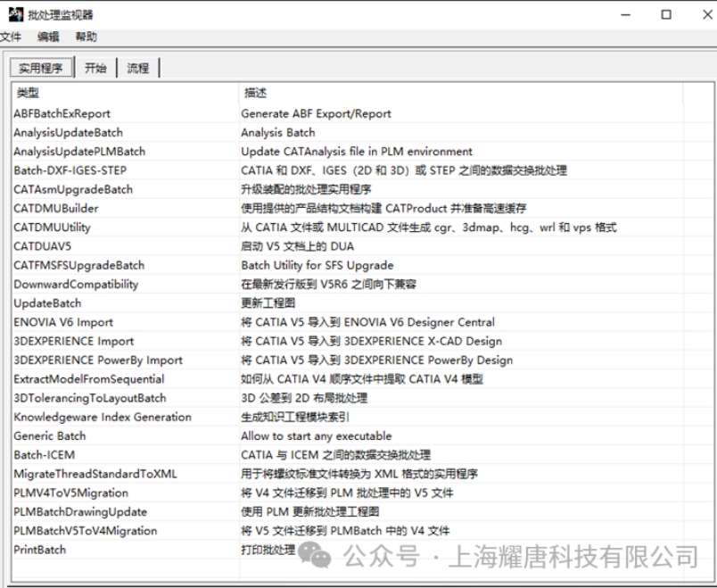Close the 批处理监视器 window
Viewport: 717px width, 588px height.
pyautogui.click(x=707, y=14)
